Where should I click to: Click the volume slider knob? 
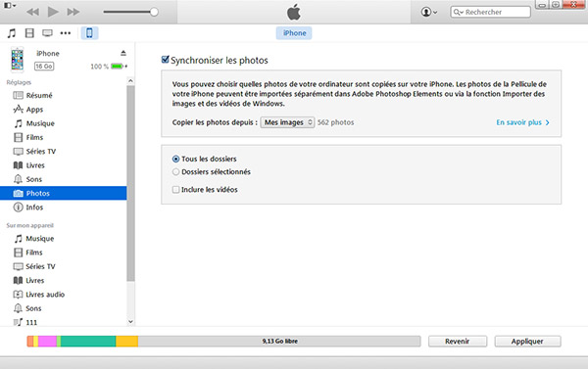(x=154, y=12)
